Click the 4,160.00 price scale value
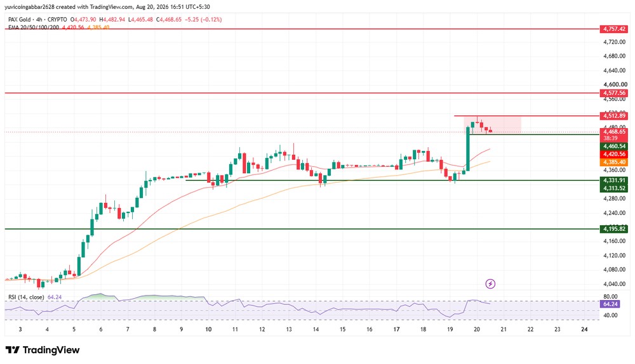Screen dimensions: 635x364 614,241
